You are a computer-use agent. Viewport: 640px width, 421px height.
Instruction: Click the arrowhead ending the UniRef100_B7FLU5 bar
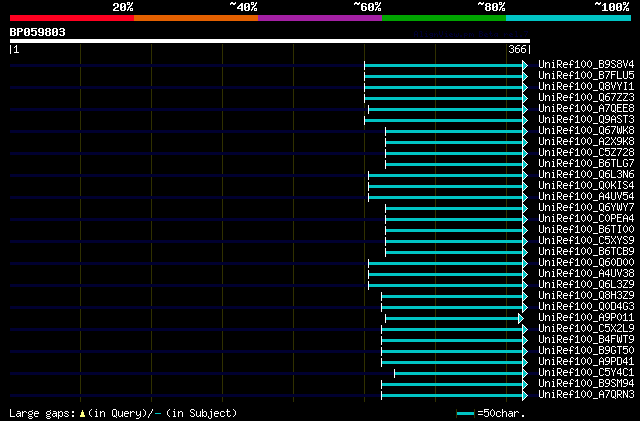pos(525,76)
